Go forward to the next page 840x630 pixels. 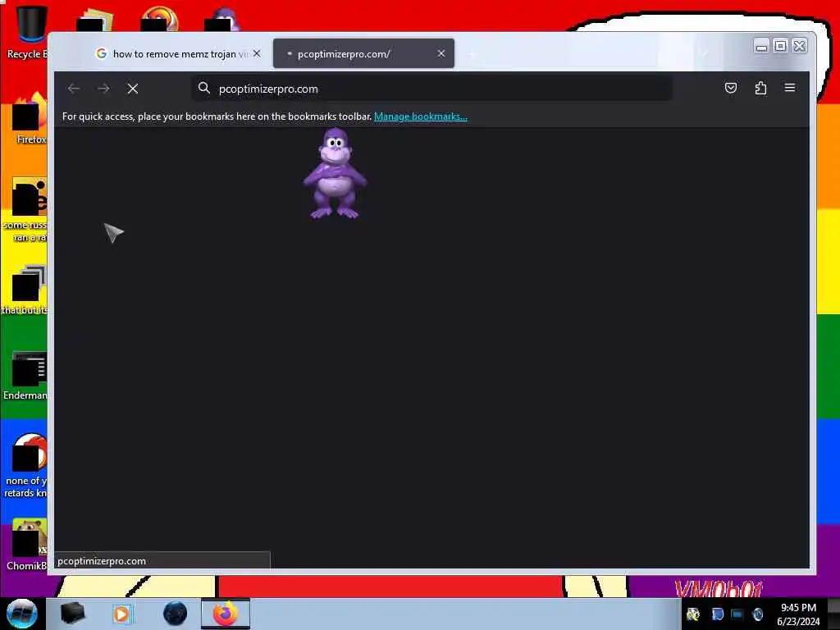point(103,89)
